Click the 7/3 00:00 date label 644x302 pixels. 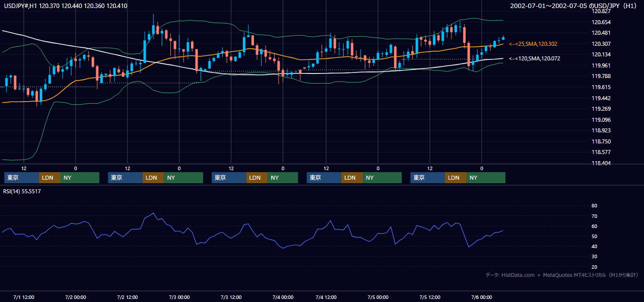tap(179, 297)
